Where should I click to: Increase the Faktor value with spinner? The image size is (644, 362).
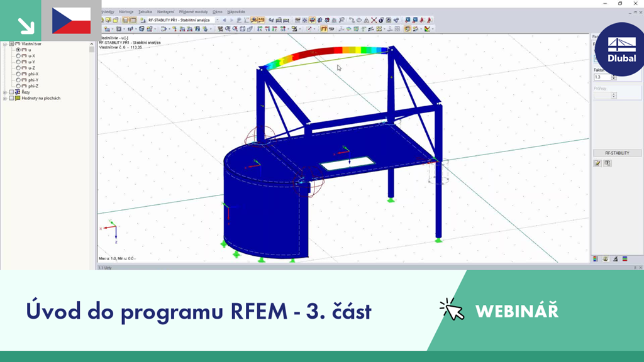coord(614,76)
